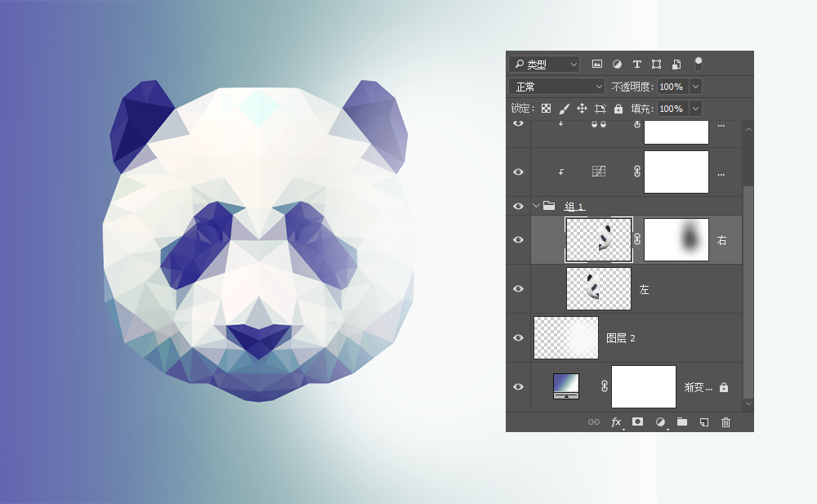The width and height of the screenshot is (817, 504).
Task: Hide the 右 layer
Action: tap(519, 240)
